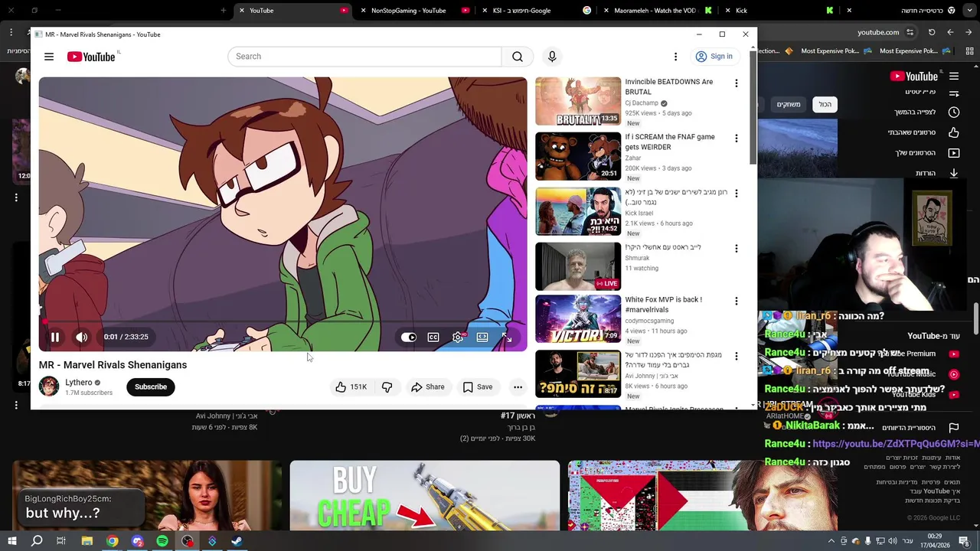980x551 pixels.
Task: Click the popup window's vertical scrollbar
Action: tap(753, 107)
